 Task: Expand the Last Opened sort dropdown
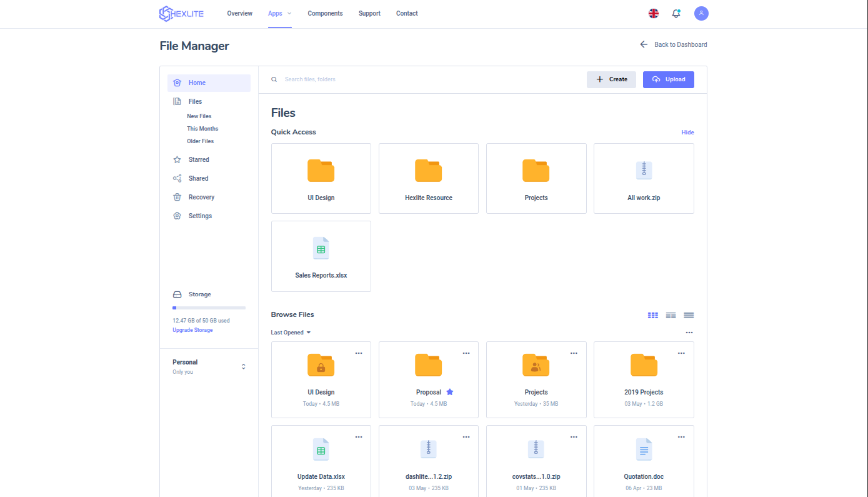(x=291, y=333)
